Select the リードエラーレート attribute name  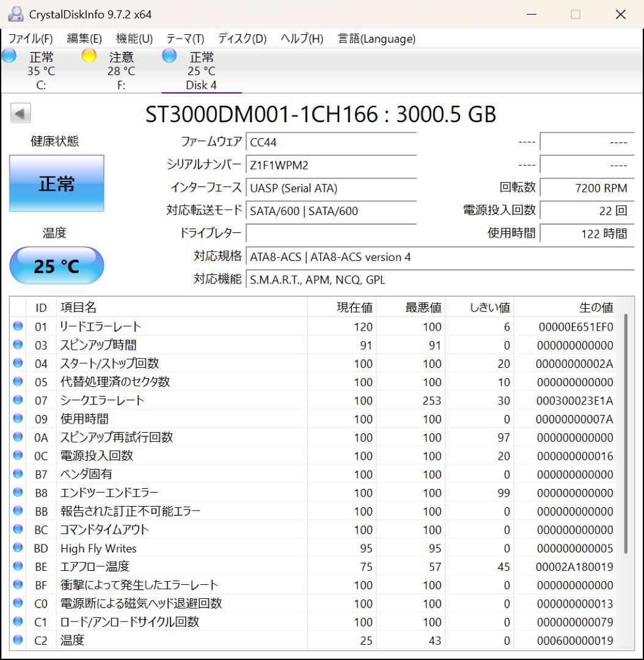click(101, 326)
